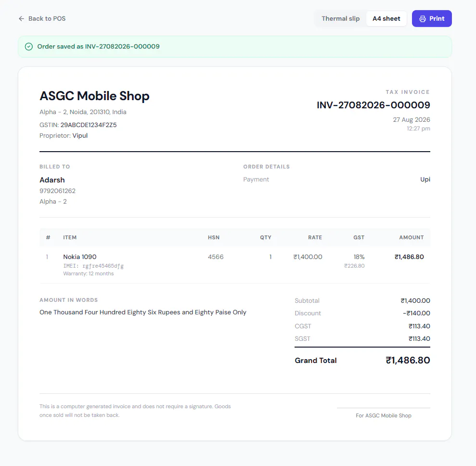Go back to POS link

click(x=42, y=18)
